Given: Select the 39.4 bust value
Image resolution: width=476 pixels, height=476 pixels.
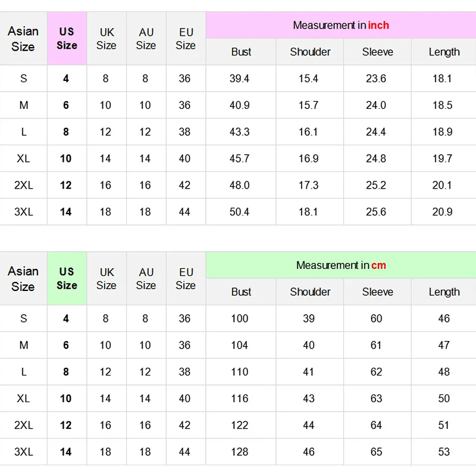Looking at the screenshot, I should 239,79.
